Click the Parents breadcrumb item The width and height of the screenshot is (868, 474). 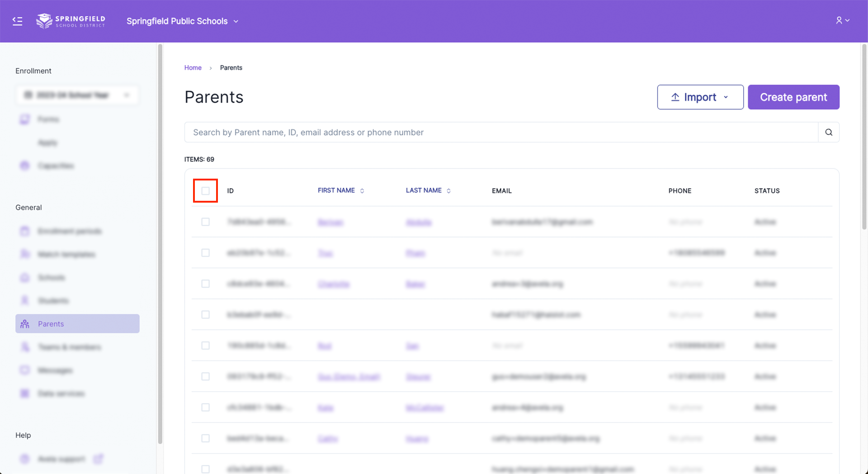point(231,68)
